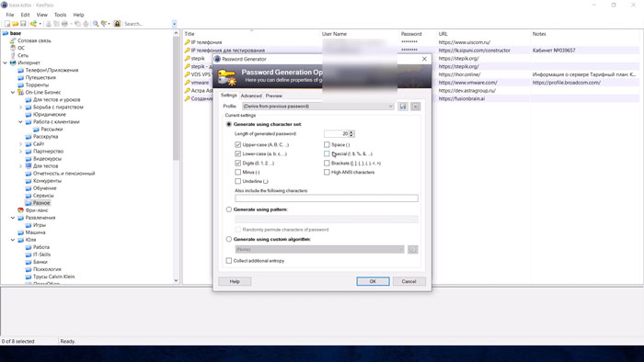Image resolution: width=644 pixels, height=362 pixels.
Task: Enable the Space character checkbox
Action: click(x=327, y=145)
